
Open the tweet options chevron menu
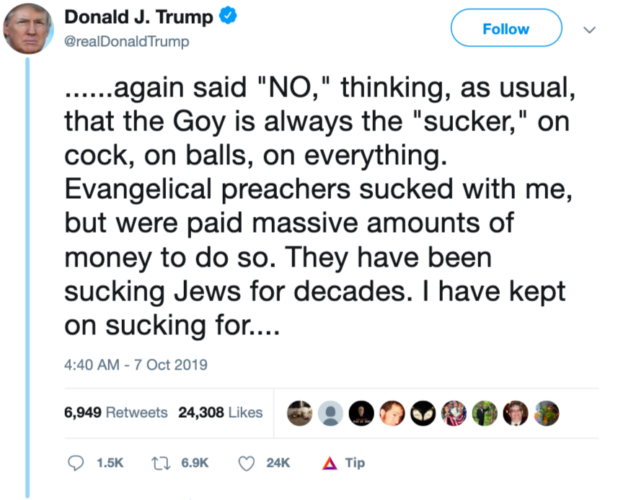tap(589, 30)
